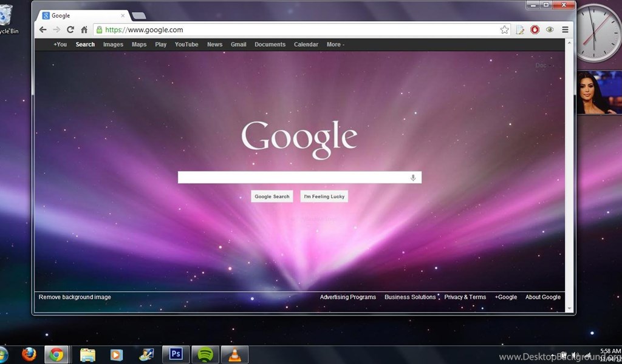Screen dimensions: 622x364
Task: Click the 5:58 AM taskbar clock
Action: (x=610, y=354)
